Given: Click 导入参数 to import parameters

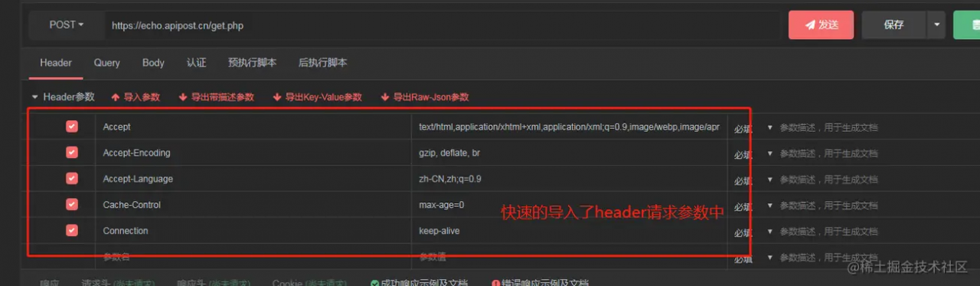Looking at the screenshot, I should [x=136, y=97].
